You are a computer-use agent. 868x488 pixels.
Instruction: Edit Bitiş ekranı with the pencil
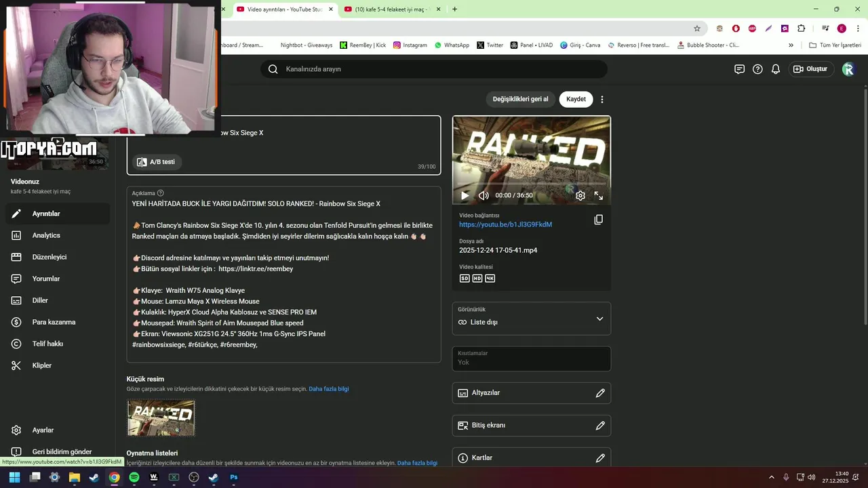click(600, 426)
